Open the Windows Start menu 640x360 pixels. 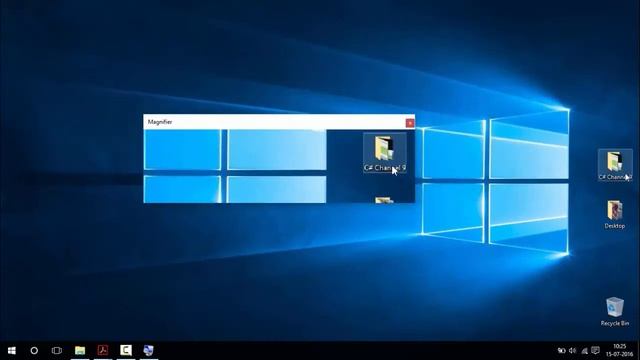tap(12, 351)
